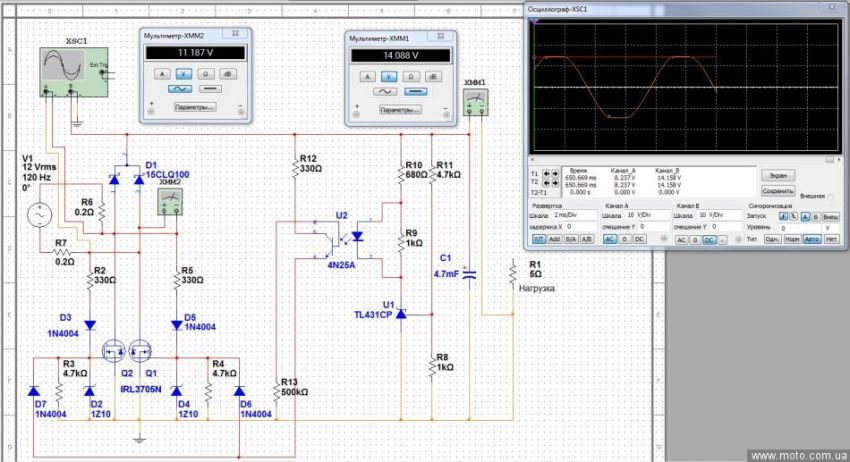Toggle the Внешняя external trigger checkbox
The image size is (850, 462).
830,196
